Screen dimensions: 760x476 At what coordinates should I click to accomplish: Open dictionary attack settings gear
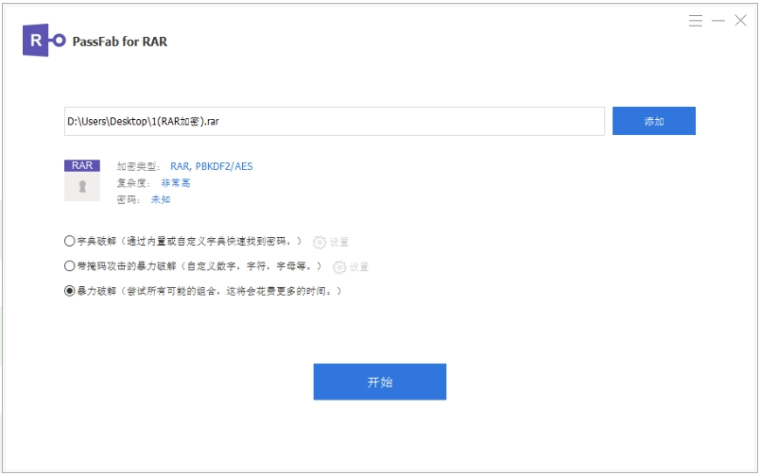tap(319, 242)
